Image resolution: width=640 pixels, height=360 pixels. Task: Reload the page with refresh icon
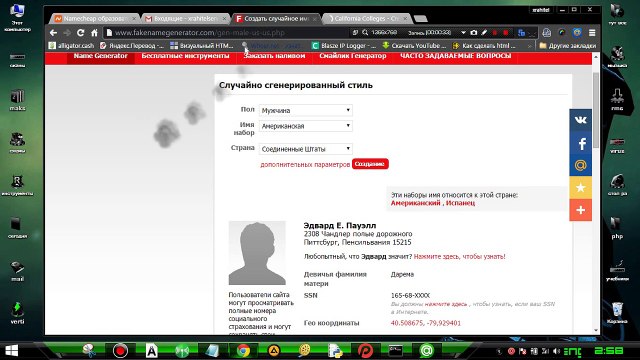pyautogui.click(x=80, y=33)
